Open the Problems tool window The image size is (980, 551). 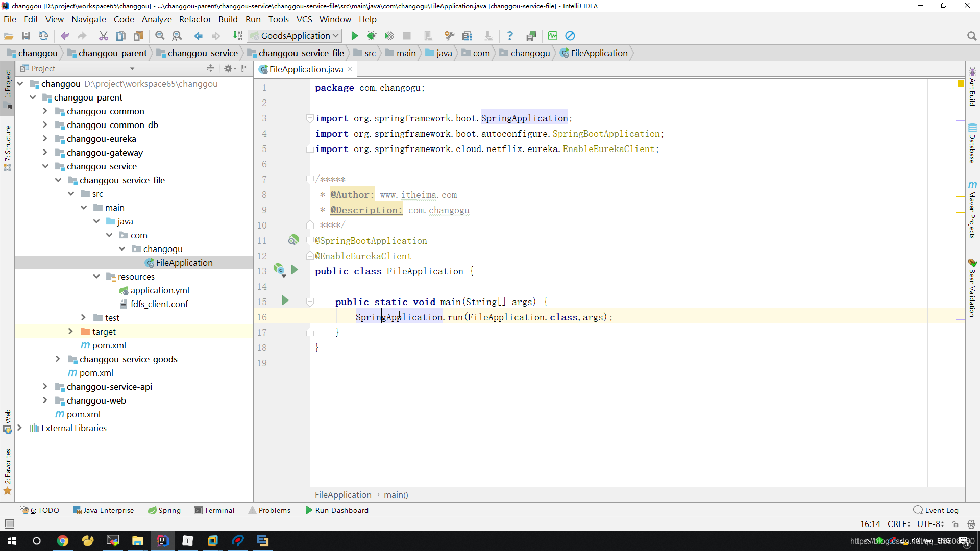(x=269, y=510)
